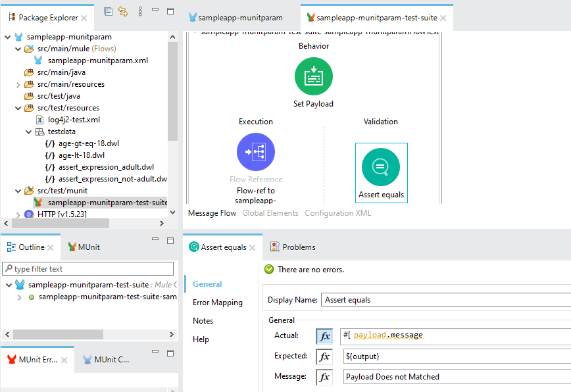Maximize the Outline panel
The height and width of the screenshot is (392, 571).
coord(170,241)
